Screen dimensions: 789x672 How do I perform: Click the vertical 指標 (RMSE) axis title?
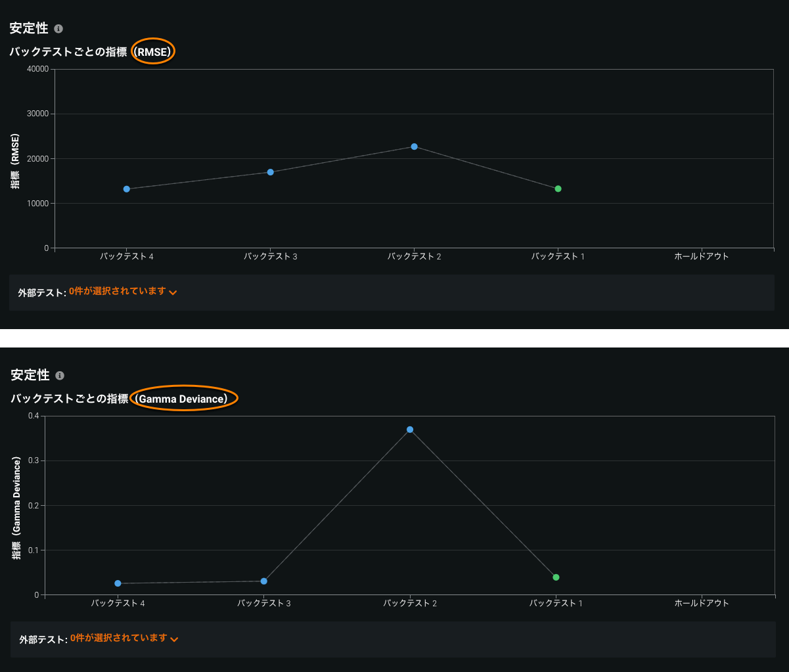(15, 161)
